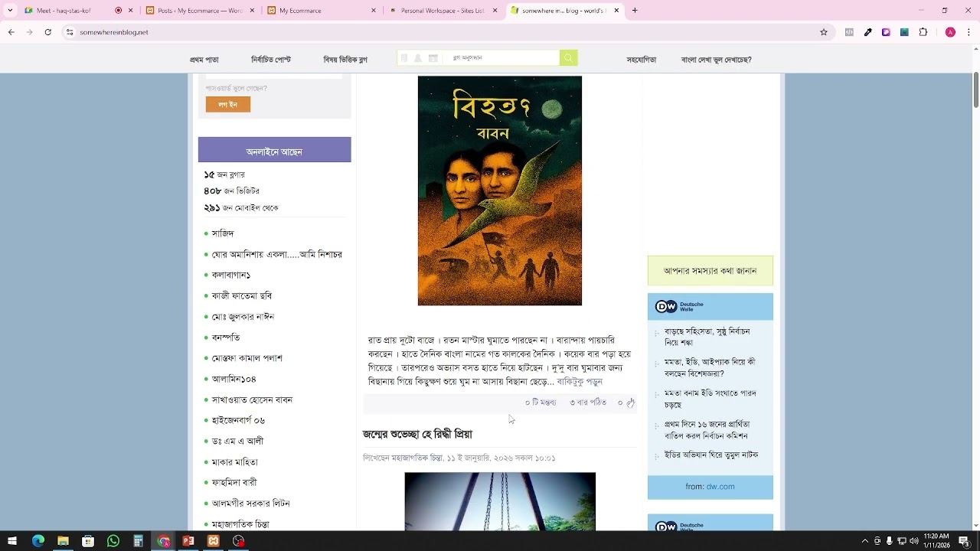This screenshot has height=551, width=980.
Task: Reload the page with the refresh icon
Action: tap(47, 32)
